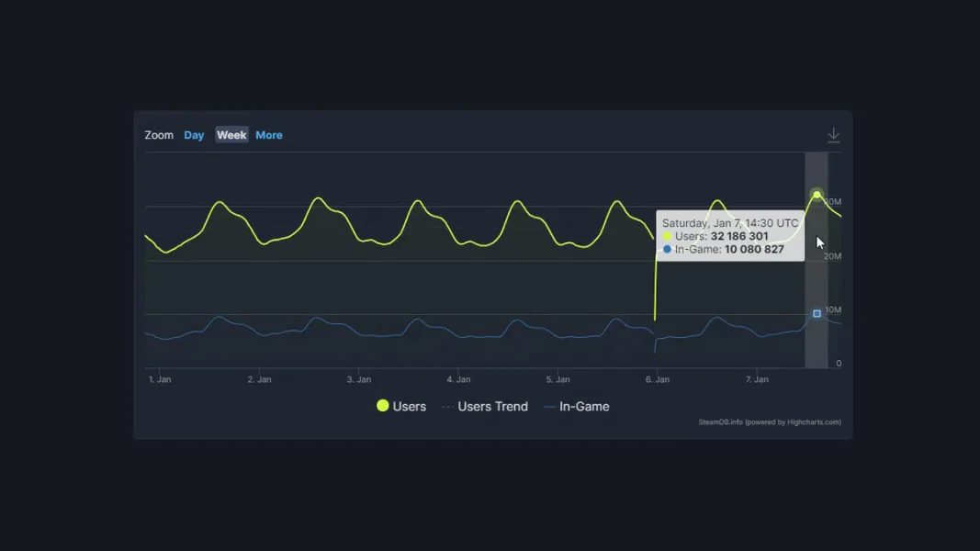Toggle the In-Game series in legend

click(x=576, y=406)
